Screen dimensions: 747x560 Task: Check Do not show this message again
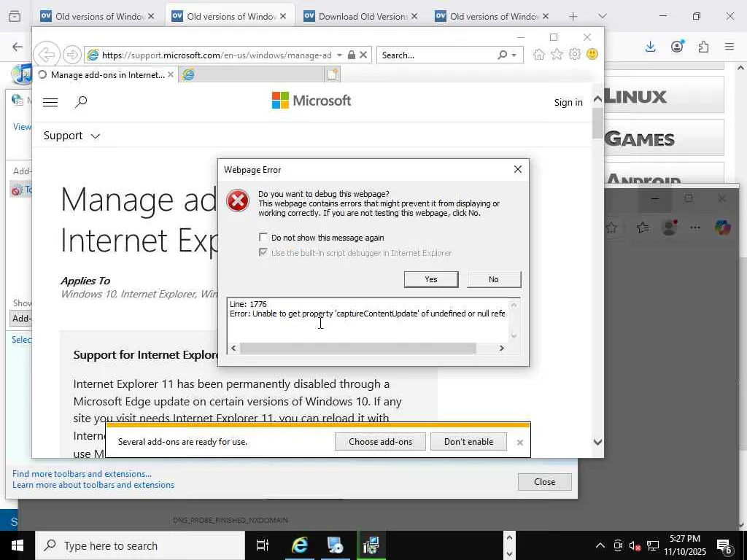point(263,237)
